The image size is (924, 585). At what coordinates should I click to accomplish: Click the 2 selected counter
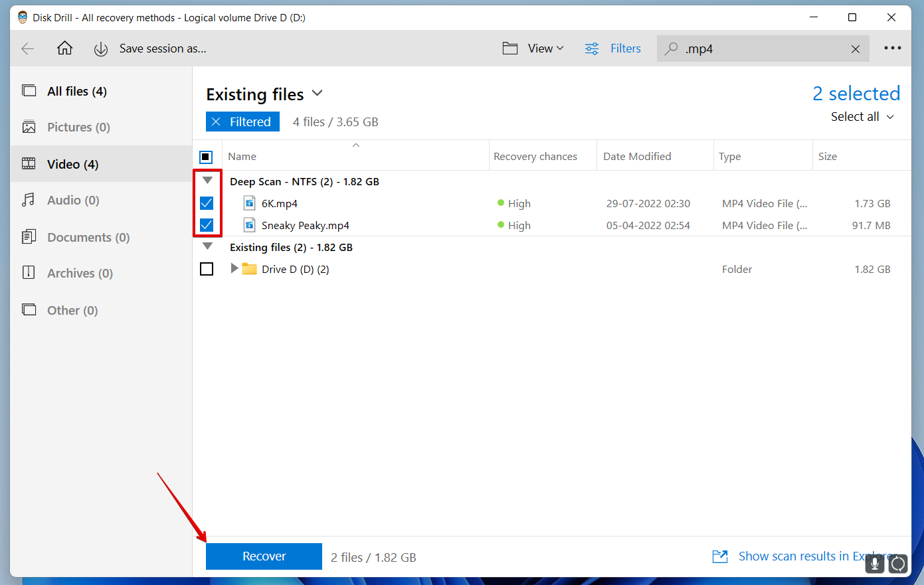tap(856, 94)
